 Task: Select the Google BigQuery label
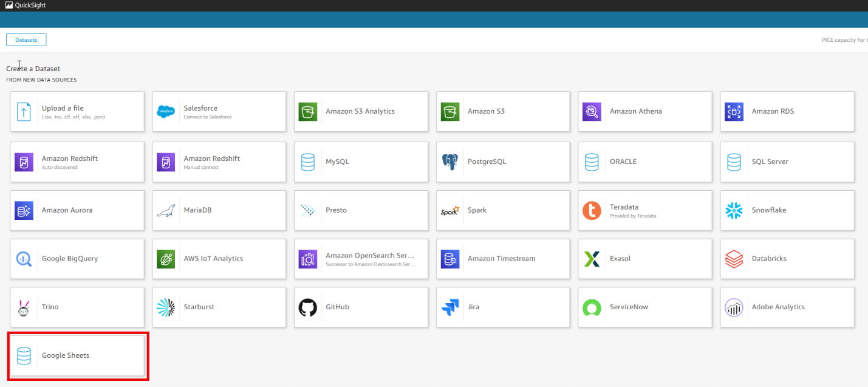pos(70,259)
